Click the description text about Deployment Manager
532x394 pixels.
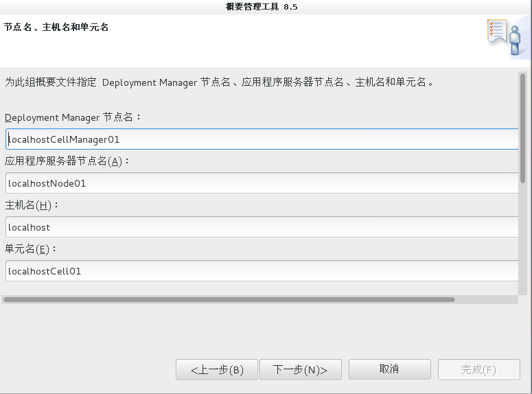pos(219,82)
